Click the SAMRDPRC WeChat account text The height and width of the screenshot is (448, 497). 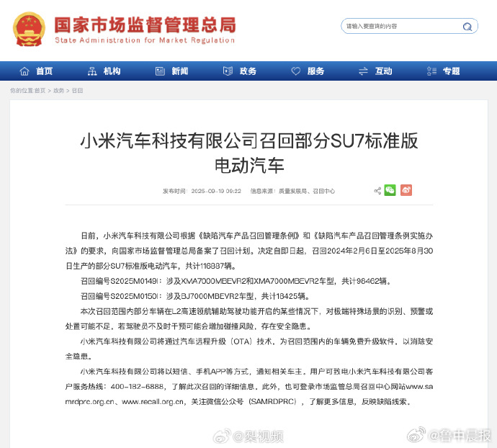(273, 402)
